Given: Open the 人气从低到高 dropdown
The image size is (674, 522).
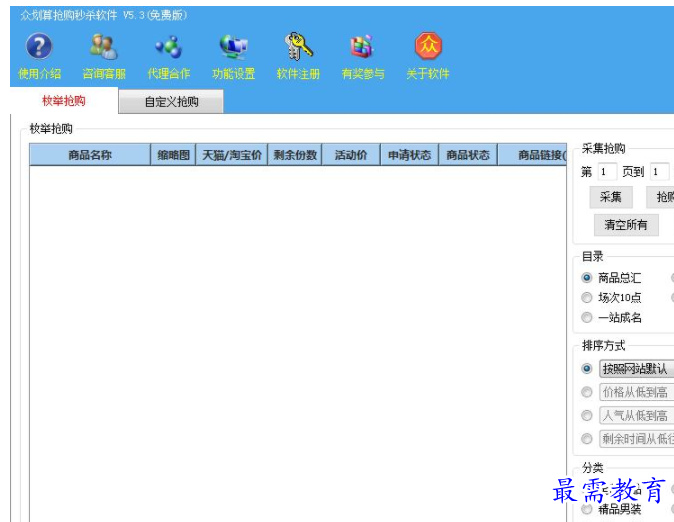Looking at the screenshot, I should pos(637,415).
